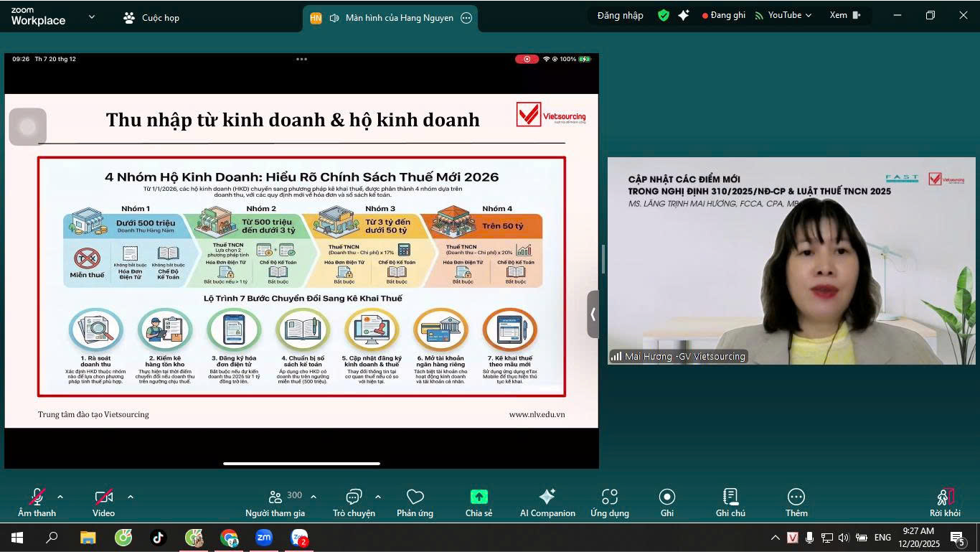Open TikTok from the Windows taskbar
The height and width of the screenshot is (552, 980).
[158, 537]
